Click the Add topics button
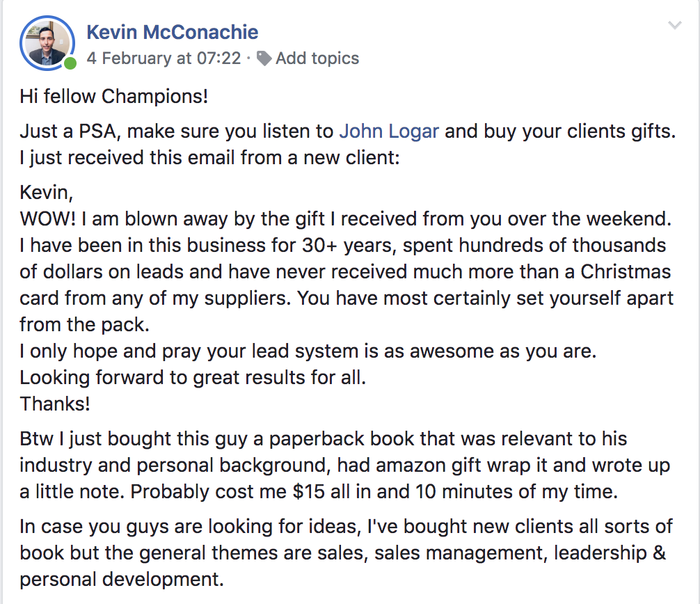Image resolution: width=700 pixels, height=604 pixels. pyautogui.click(x=317, y=58)
